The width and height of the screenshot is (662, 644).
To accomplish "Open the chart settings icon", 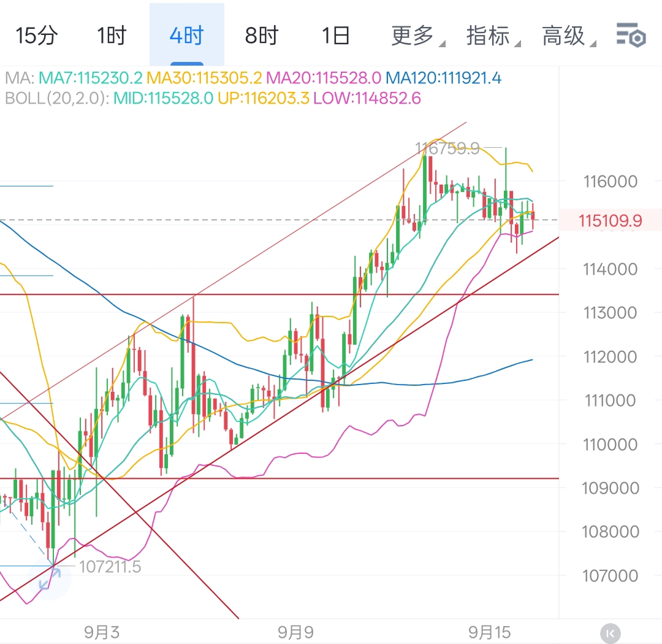I will coord(631,36).
